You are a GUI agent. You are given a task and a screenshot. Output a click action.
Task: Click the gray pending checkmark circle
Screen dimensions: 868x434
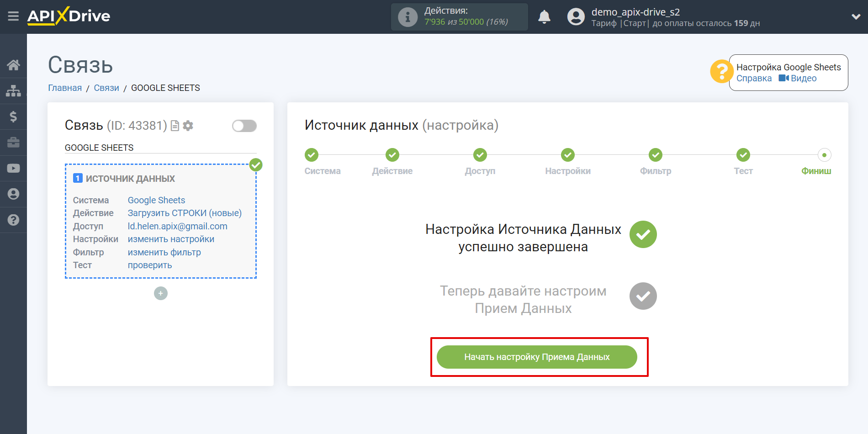(643, 296)
